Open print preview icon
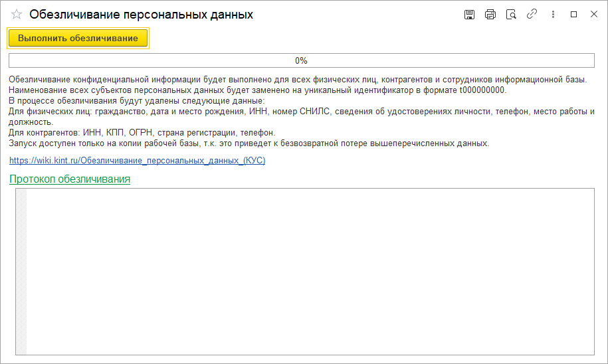This screenshot has height=364, width=608. pyautogui.click(x=511, y=15)
